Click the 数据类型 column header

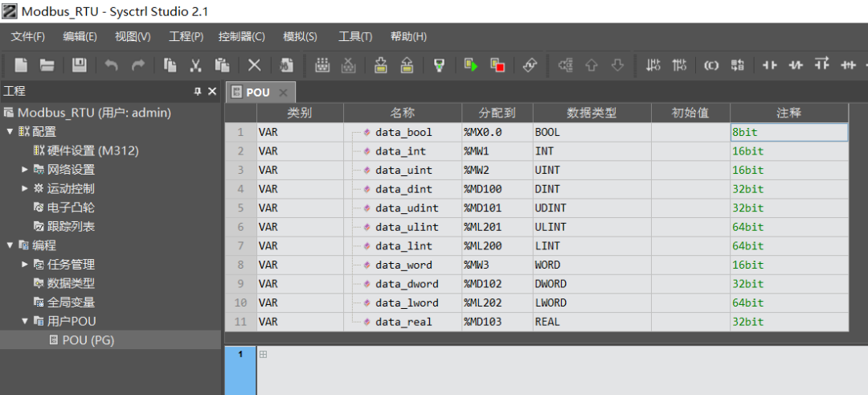(592, 113)
